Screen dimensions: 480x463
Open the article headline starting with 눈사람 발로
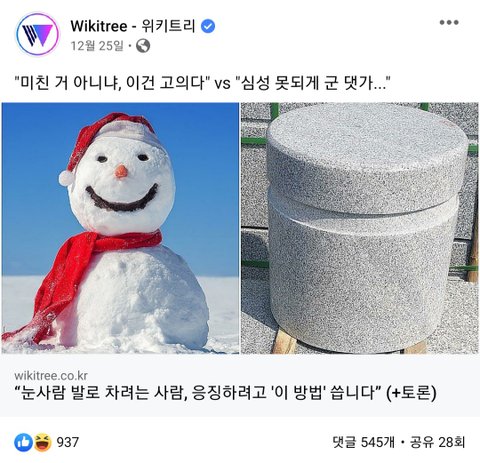pyautogui.click(x=225, y=393)
